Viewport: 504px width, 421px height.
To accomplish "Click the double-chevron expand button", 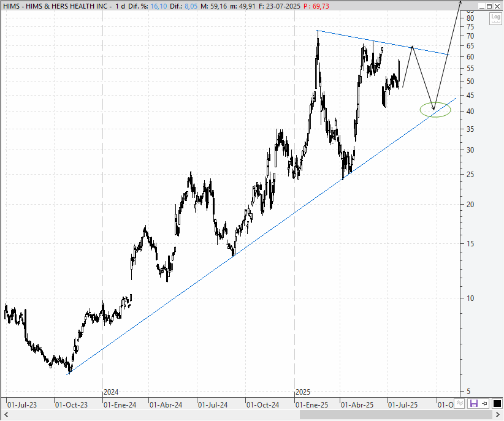I will coord(460,403).
